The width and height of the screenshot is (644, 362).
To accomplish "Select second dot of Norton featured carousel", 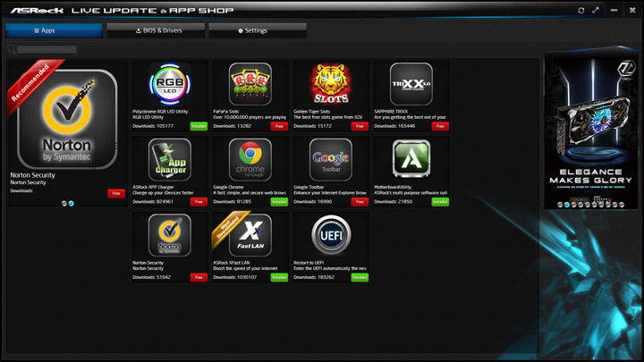I will pos(71,204).
